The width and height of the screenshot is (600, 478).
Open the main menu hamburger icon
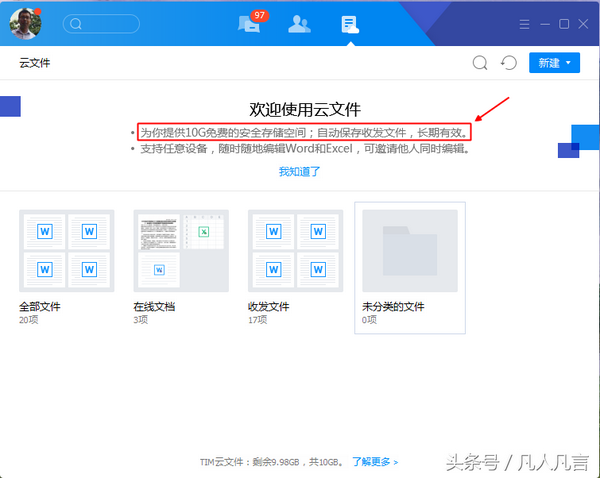[524, 24]
